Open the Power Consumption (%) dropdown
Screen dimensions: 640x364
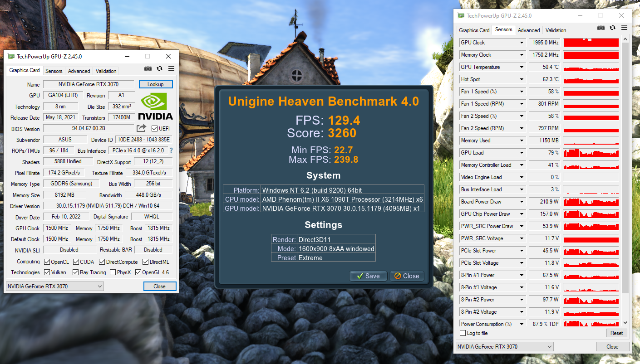coord(522,324)
